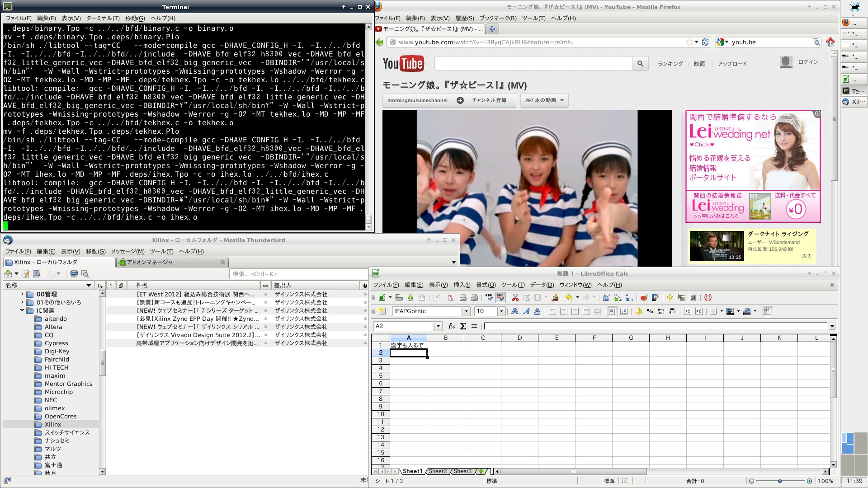Expand the 00管理 folder in Thunderbird
Screen dimensions: 868x488
point(22,294)
